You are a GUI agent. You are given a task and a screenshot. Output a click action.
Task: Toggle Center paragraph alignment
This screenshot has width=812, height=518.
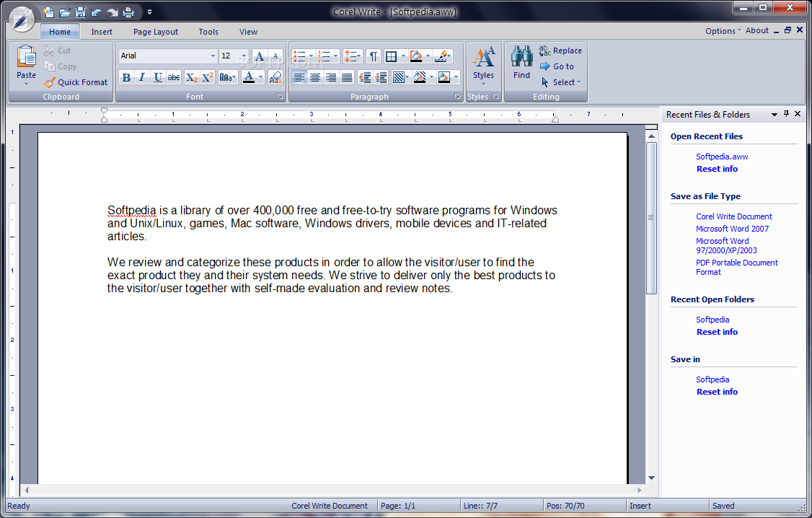[x=315, y=78]
